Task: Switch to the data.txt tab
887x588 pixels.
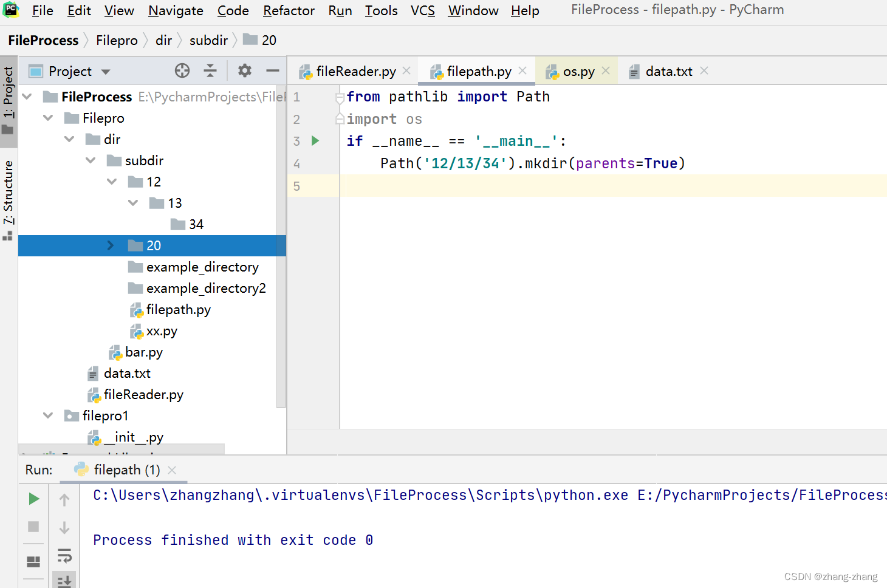Action: (668, 71)
